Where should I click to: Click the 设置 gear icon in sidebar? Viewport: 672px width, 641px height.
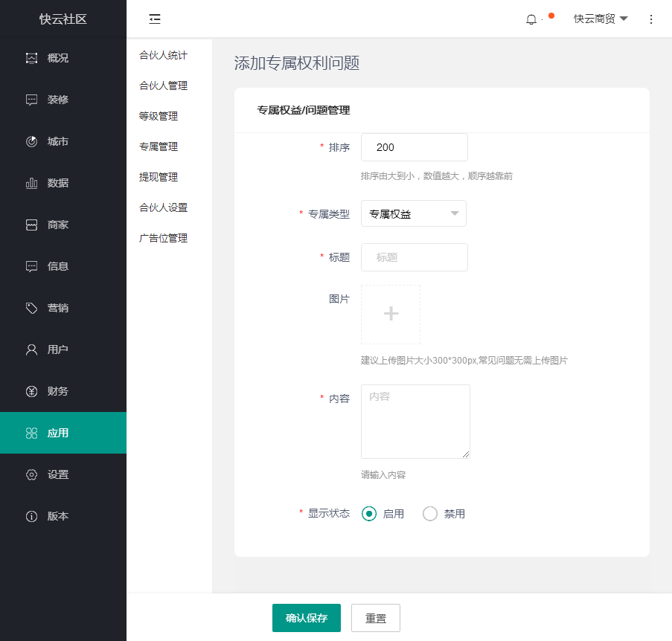tap(31, 474)
